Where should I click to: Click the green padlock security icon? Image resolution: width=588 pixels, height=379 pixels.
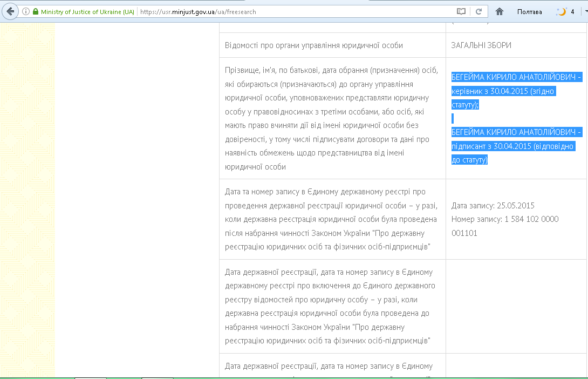click(x=36, y=11)
